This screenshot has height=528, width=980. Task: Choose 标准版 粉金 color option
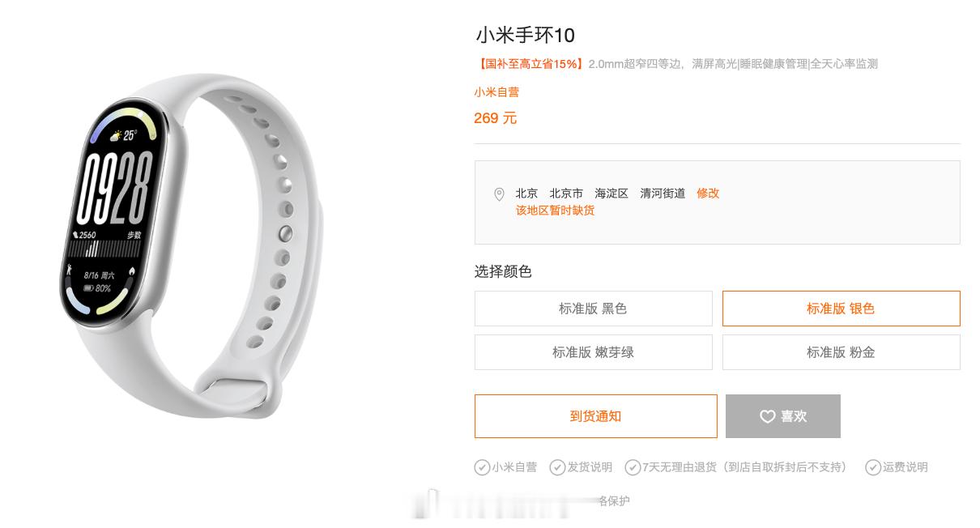841,352
